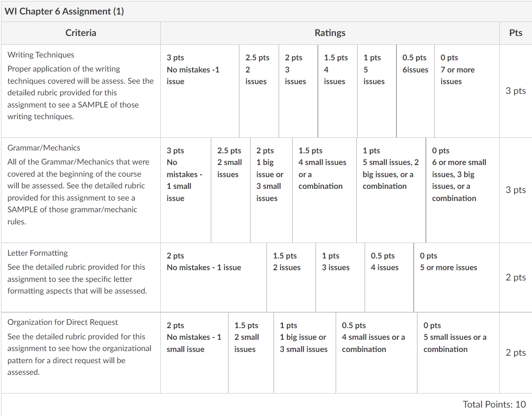Viewport: 532px width, 416px height.
Task: Select Writing Techniques '2 pts 3 issues' rating
Action: click(298, 91)
